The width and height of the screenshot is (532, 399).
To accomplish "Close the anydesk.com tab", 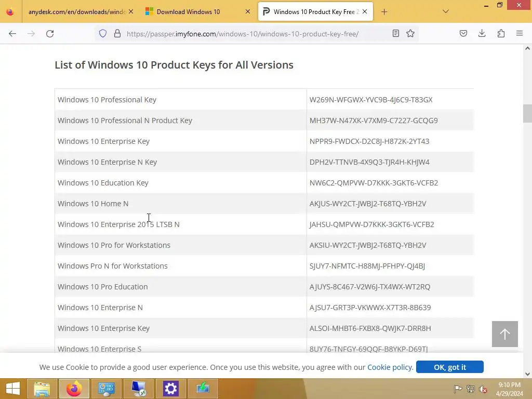I will (x=131, y=11).
